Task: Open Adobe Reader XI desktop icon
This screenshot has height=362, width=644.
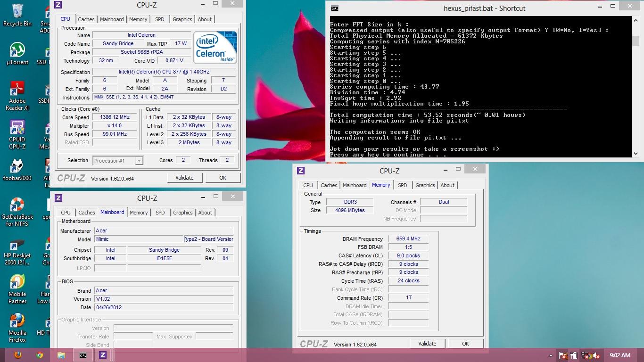Action: coord(17,96)
